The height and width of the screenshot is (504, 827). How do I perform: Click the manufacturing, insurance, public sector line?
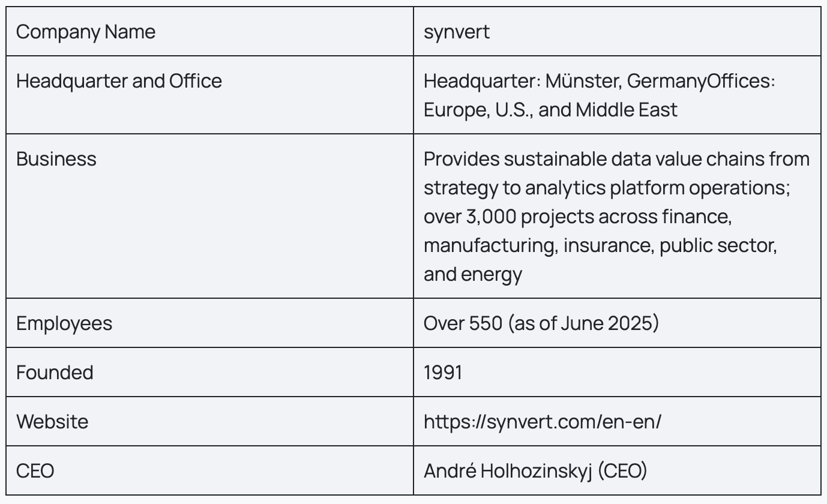[x=601, y=245]
